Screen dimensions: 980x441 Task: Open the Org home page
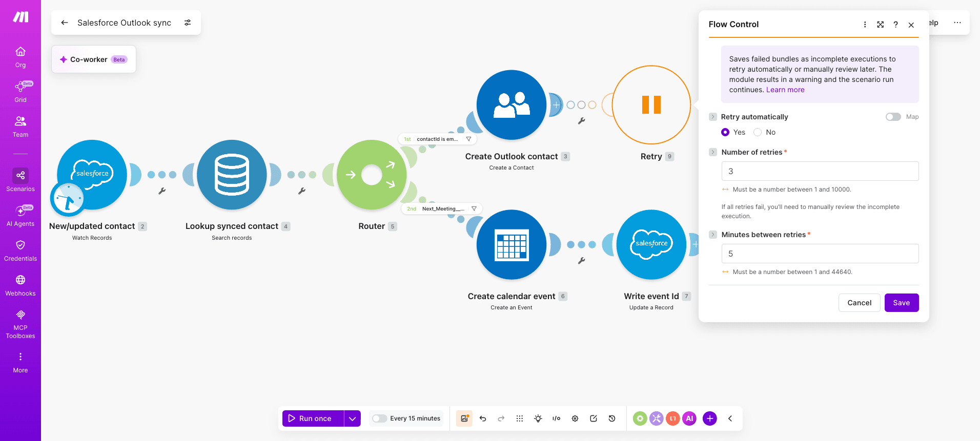click(21, 57)
